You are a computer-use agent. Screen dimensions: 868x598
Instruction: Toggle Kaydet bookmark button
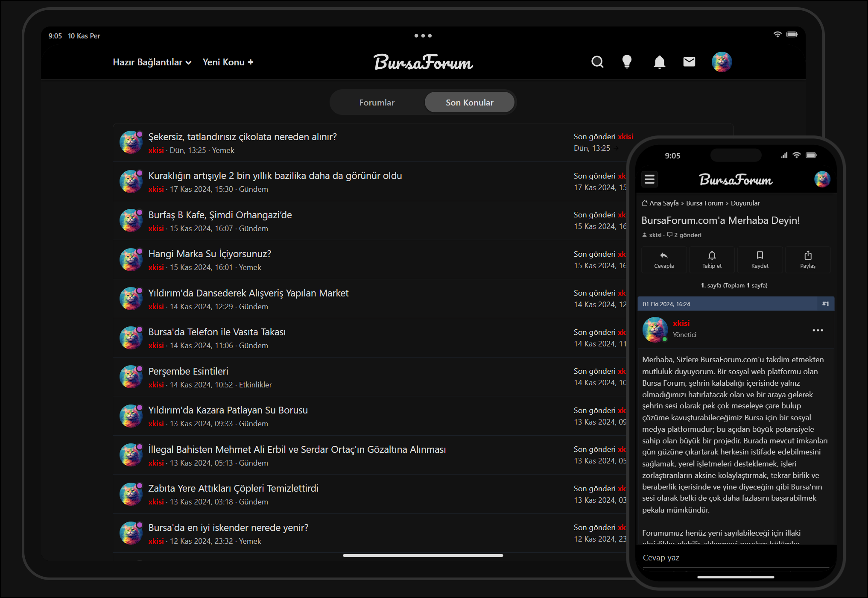[760, 259]
